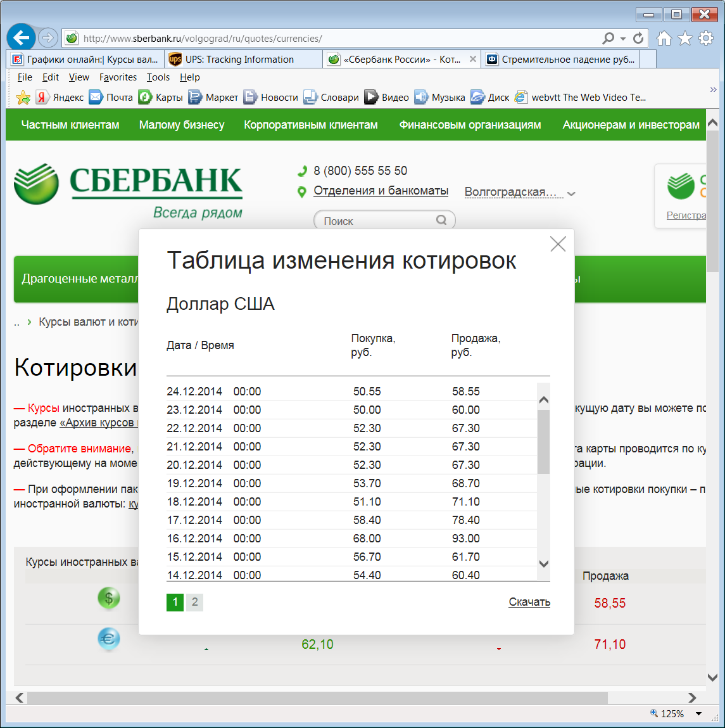Open Маркет bookmark
This screenshot has width=725, height=728.
click(213, 98)
